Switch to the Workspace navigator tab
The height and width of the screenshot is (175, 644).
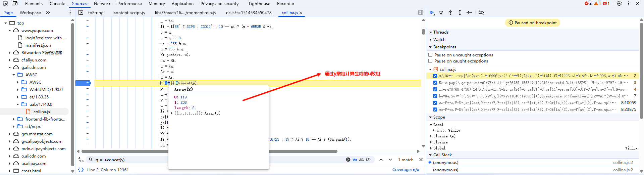pyautogui.click(x=30, y=13)
